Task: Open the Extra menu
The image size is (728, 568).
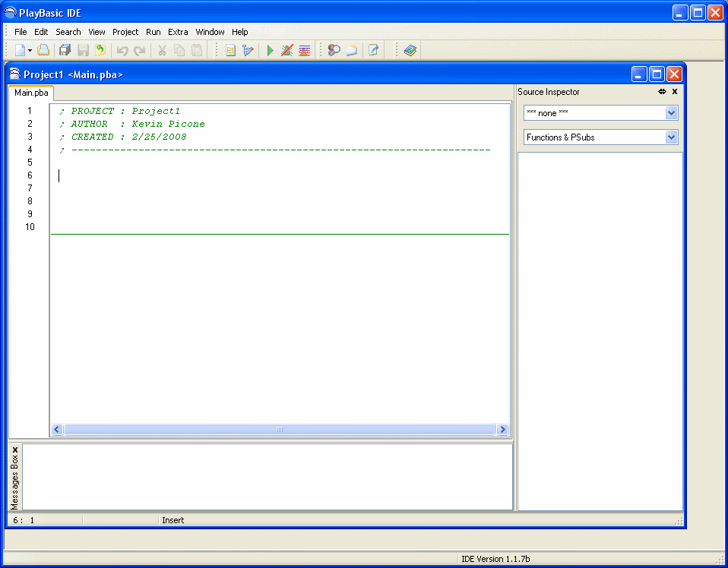Action: click(x=178, y=32)
